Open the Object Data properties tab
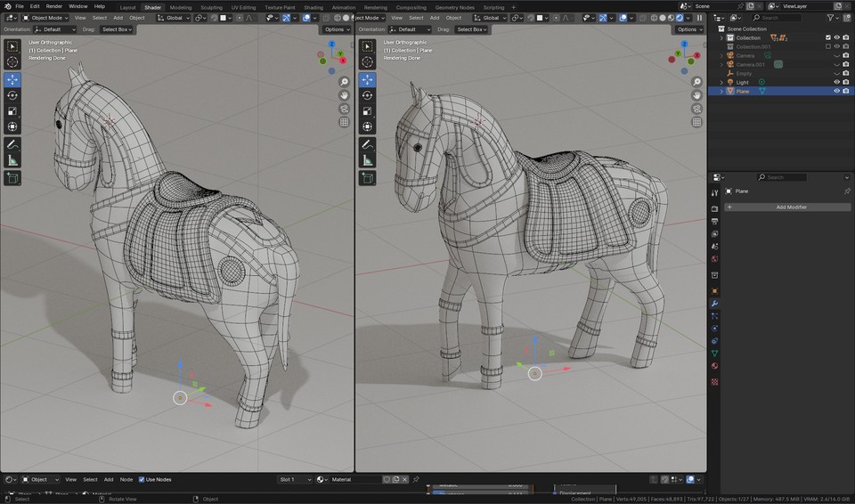Viewport: 855px width, 504px height. pyautogui.click(x=715, y=354)
